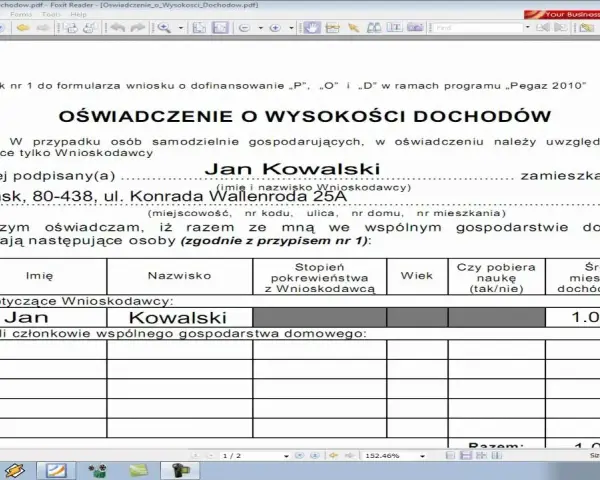Click the Your Business advertisement banner
600x480 pixels.
pyautogui.click(x=562, y=15)
